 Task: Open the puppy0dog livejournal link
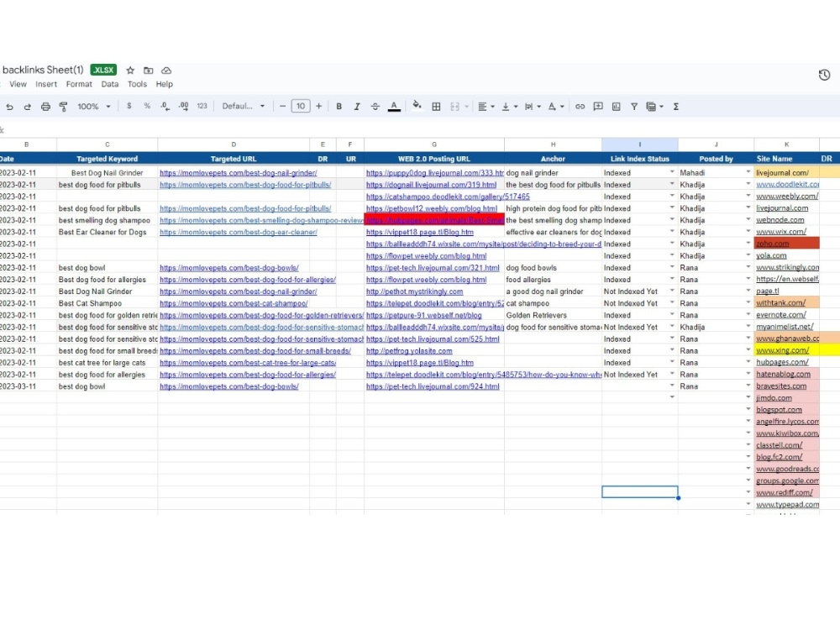tap(434, 173)
